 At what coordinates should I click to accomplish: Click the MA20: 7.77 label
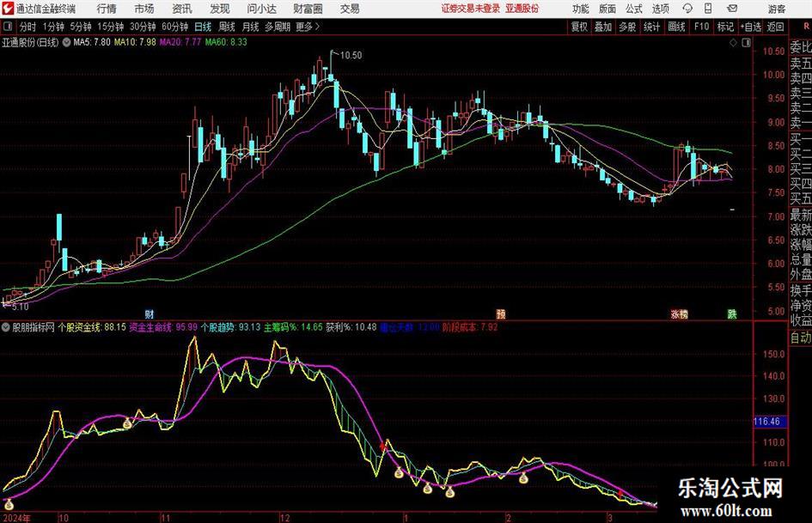[180, 42]
